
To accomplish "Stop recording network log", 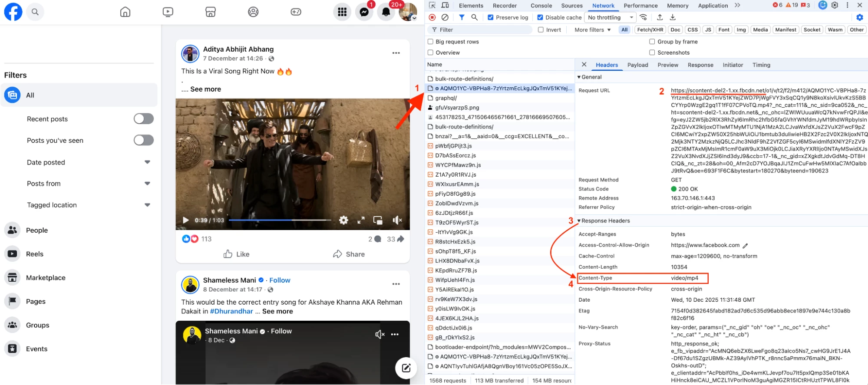I will 432,17.
